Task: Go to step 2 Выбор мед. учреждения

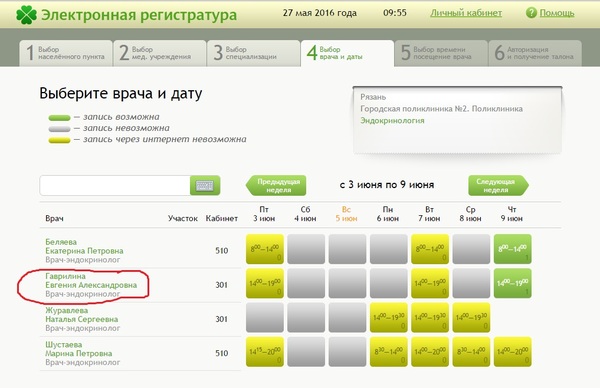Action: [160, 53]
